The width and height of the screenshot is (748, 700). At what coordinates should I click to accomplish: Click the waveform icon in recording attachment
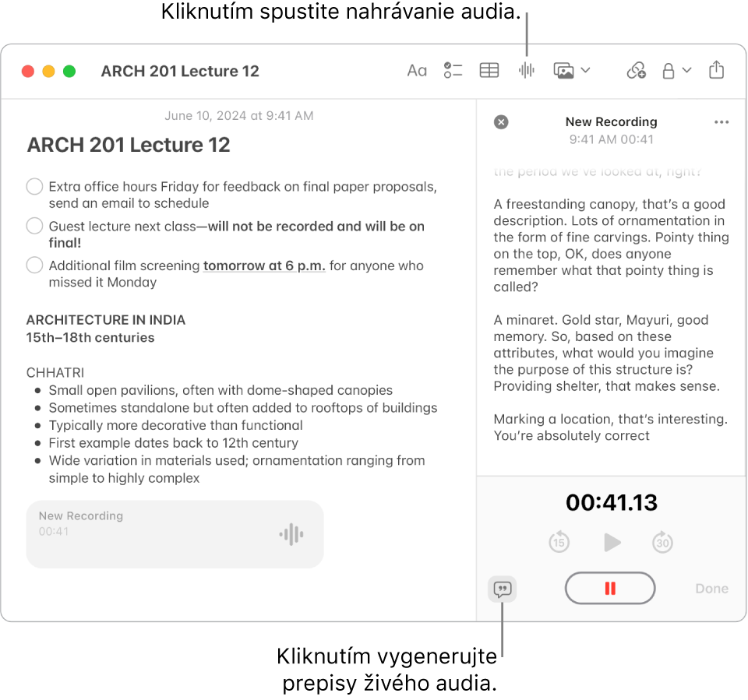291,534
